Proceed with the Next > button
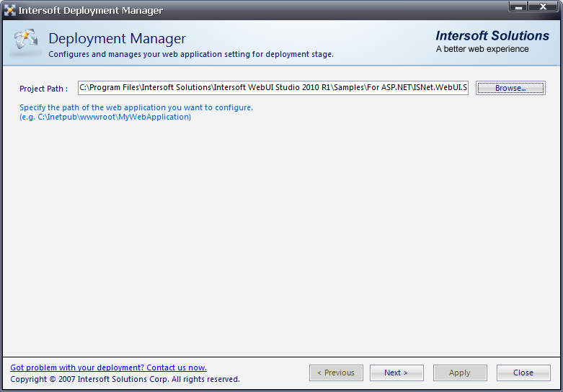 [396, 373]
